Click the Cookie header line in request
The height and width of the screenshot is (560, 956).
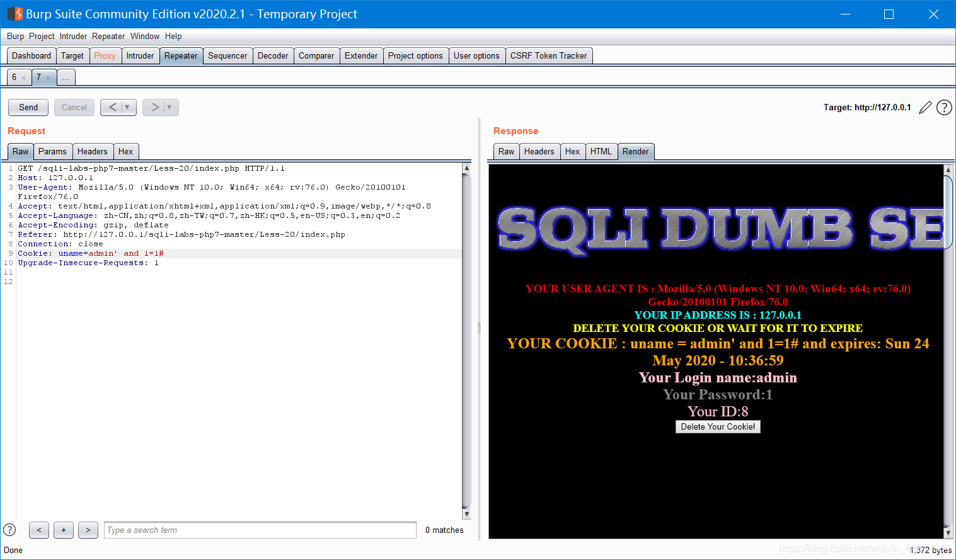coord(91,253)
